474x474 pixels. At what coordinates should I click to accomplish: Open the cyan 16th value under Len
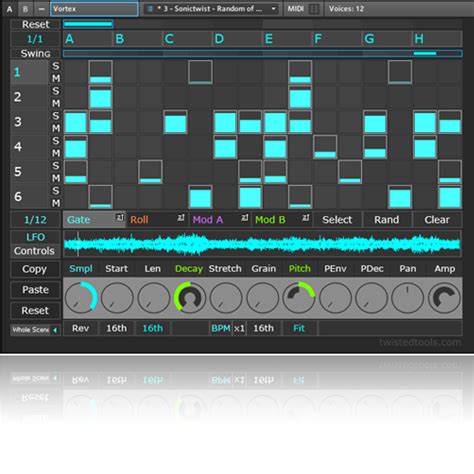[153, 328]
